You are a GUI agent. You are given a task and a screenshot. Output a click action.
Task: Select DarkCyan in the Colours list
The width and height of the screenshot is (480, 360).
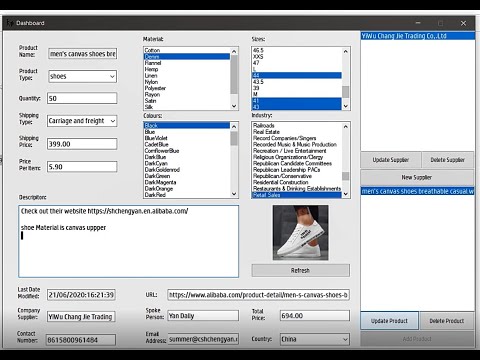pyautogui.click(x=187, y=164)
